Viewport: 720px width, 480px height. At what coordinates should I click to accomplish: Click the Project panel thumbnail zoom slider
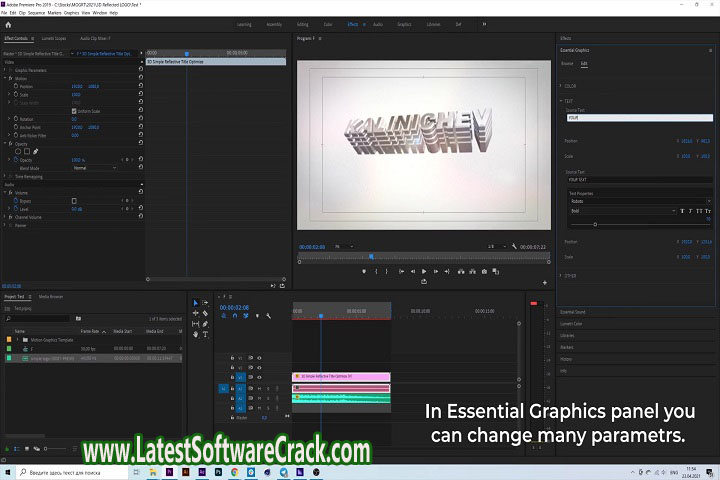pyautogui.click(x=45, y=449)
